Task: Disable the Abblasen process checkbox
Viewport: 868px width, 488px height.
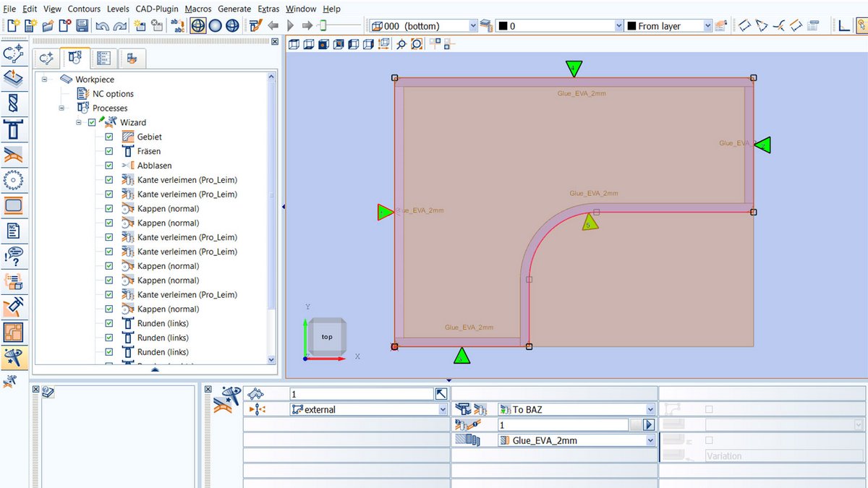Action: coord(109,165)
